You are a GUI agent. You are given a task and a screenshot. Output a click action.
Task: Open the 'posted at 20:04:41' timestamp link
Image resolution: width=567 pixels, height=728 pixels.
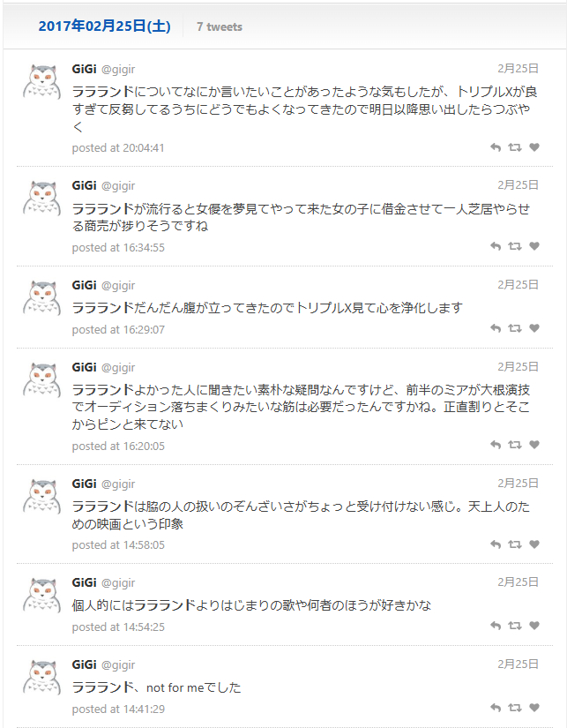118,148
